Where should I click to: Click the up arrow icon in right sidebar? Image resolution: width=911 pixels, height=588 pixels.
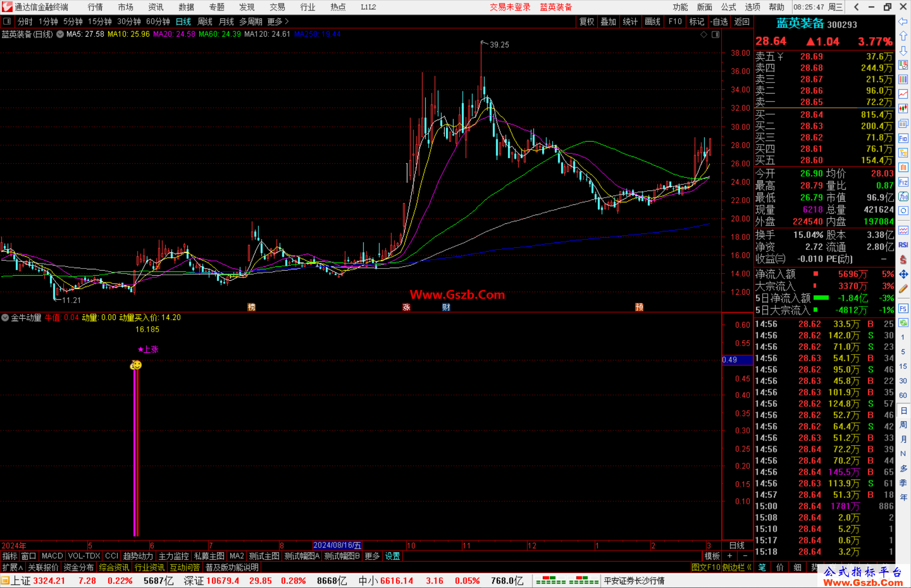point(903,36)
